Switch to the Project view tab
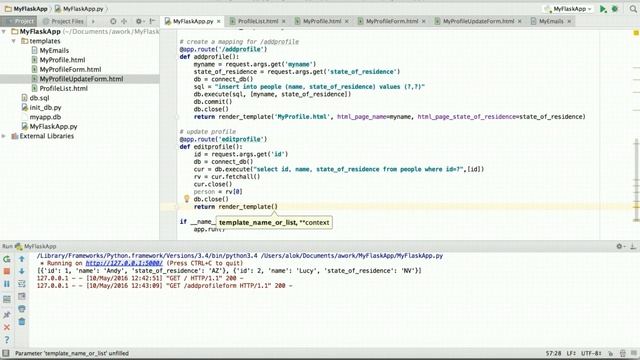640x360 pixels. pyautogui.click(x=19, y=21)
